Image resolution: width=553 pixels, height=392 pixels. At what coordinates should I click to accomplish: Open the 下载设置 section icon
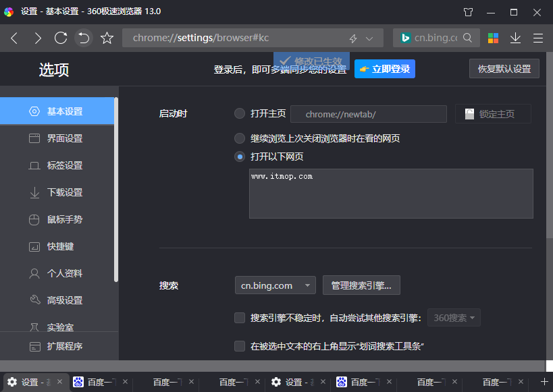pyautogui.click(x=34, y=192)
